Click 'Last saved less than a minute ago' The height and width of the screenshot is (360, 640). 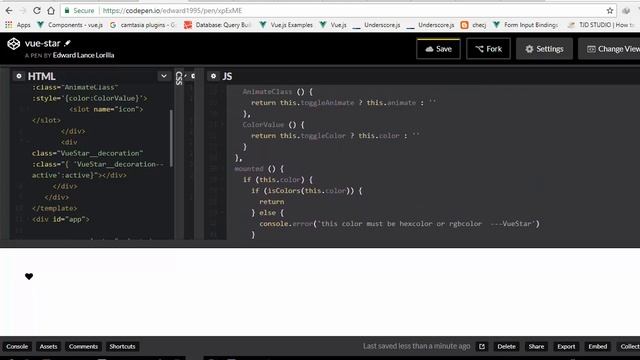coord(416,346)
